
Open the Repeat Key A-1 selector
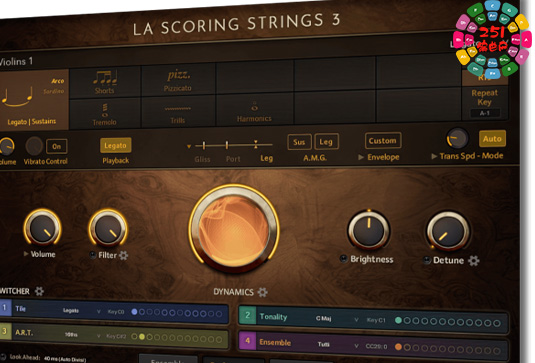click(485, 113)
